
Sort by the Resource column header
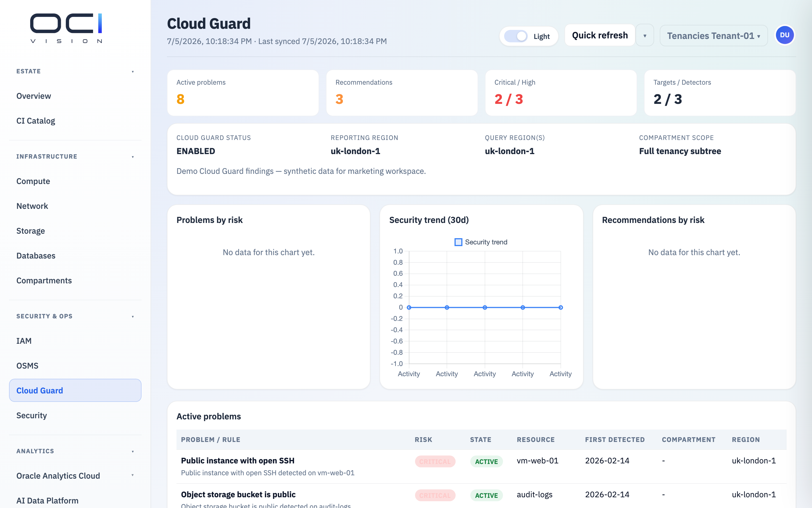coord(535,439)
